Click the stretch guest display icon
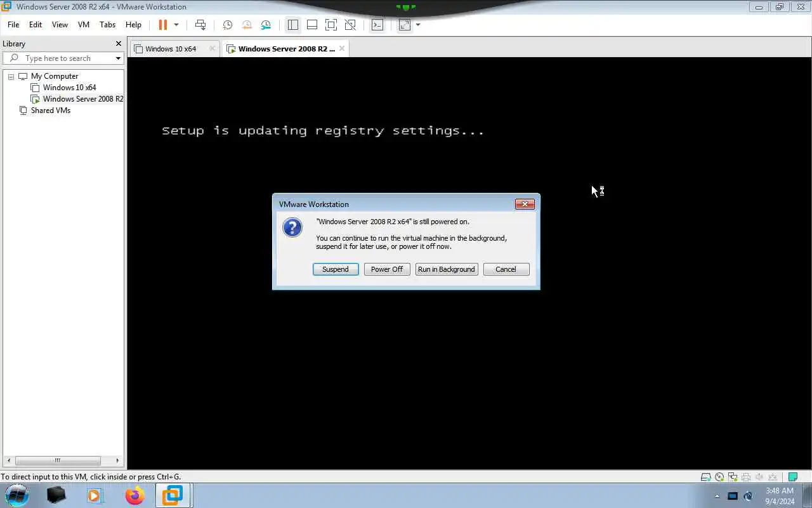Image resolution: width=812 pixels, height=508 pixels. 405,25
